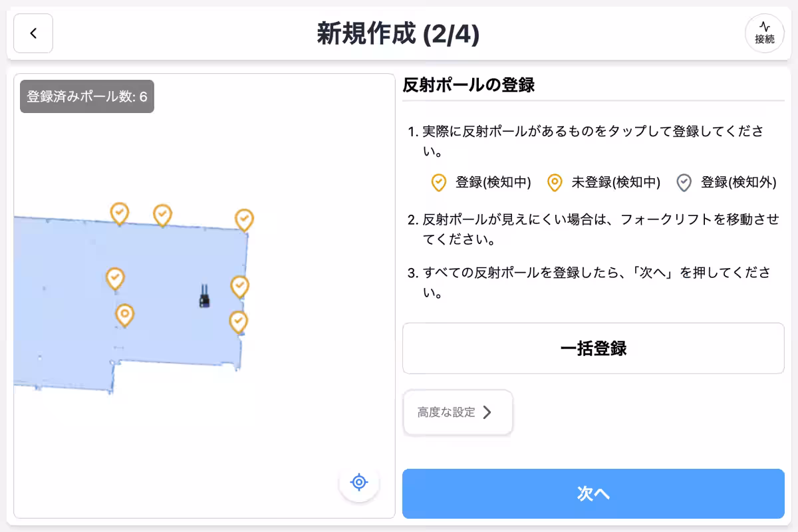Select the bottom-right registered pole pin

pos(238,321)
